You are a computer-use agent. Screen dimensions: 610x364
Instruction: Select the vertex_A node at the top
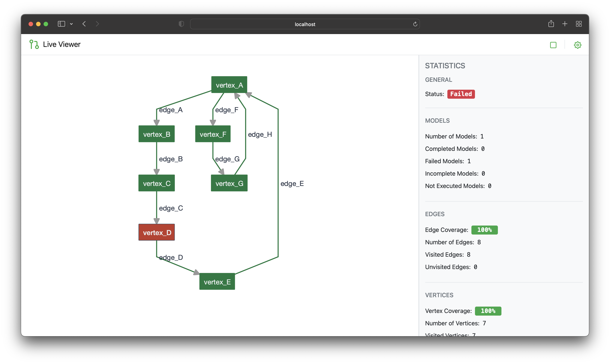point(229,85)
